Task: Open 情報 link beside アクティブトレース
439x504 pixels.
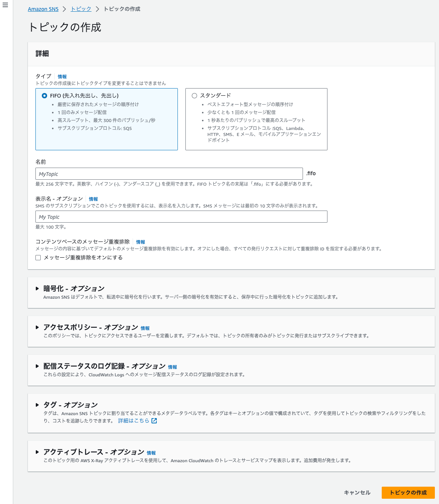Action: tap(151, 453)
